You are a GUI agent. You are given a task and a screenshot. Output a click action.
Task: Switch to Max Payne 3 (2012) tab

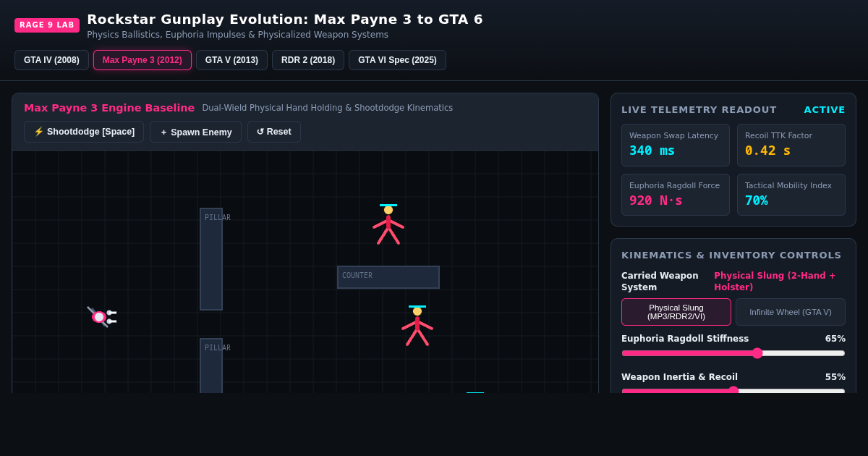click(142, 60)
